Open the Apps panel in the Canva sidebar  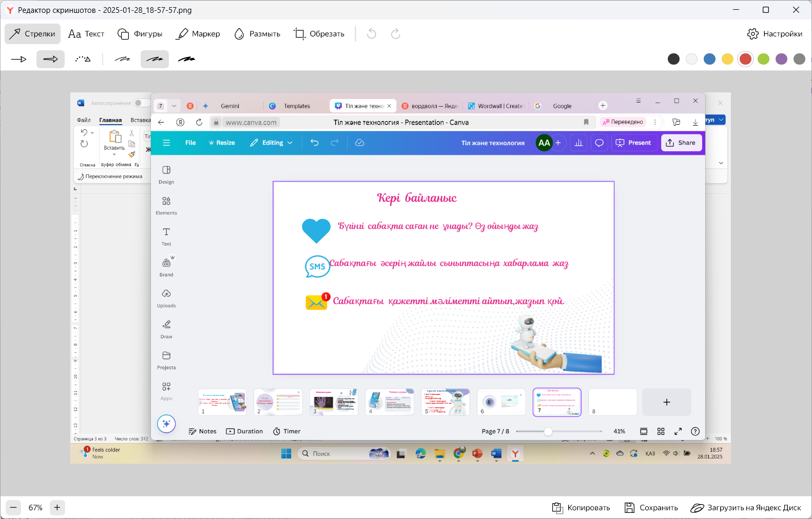(166, 391)
